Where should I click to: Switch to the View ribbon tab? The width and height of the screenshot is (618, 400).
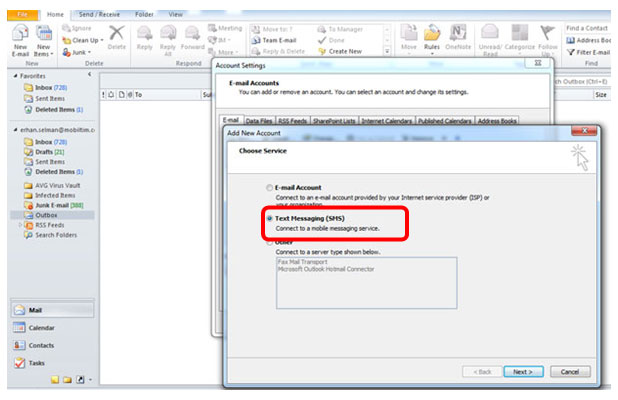click(x=175, y=15)
